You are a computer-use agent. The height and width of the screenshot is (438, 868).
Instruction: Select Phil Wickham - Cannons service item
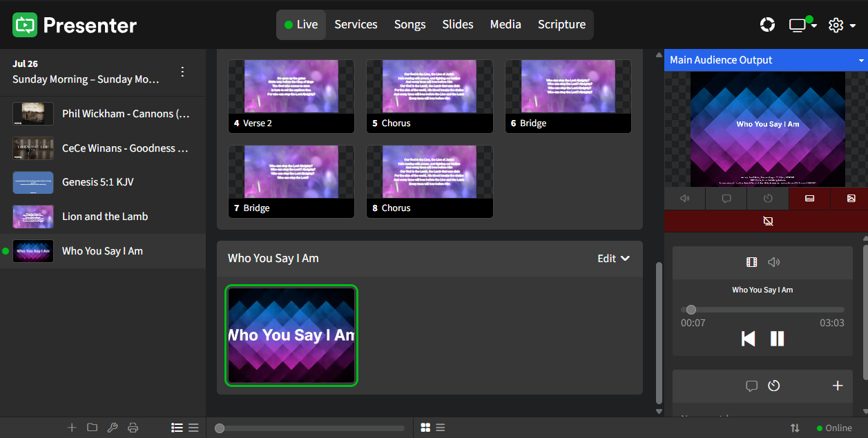coord(103,114)
